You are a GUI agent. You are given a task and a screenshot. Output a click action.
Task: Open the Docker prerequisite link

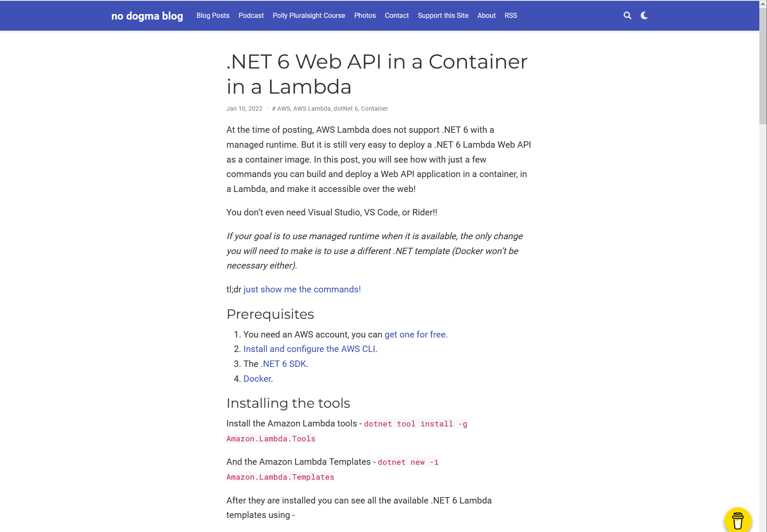tap(257, 379)
